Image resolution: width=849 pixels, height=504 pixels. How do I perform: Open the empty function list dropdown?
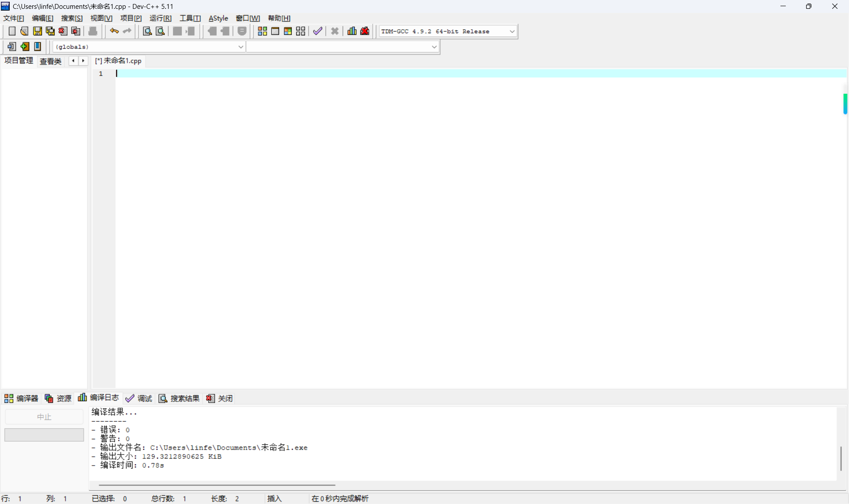pos(434,47)
